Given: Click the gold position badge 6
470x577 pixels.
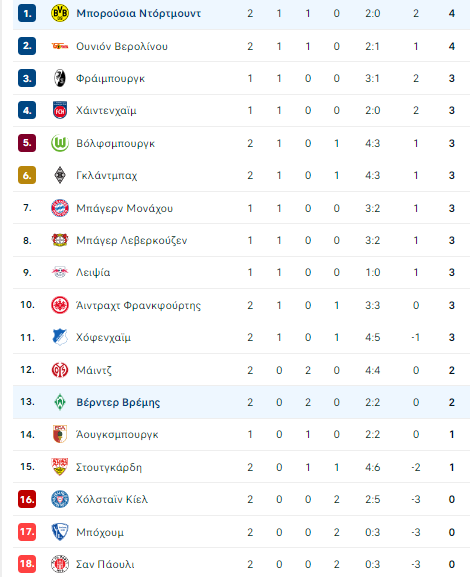Looking at the screenshot, I should [27, 175].
